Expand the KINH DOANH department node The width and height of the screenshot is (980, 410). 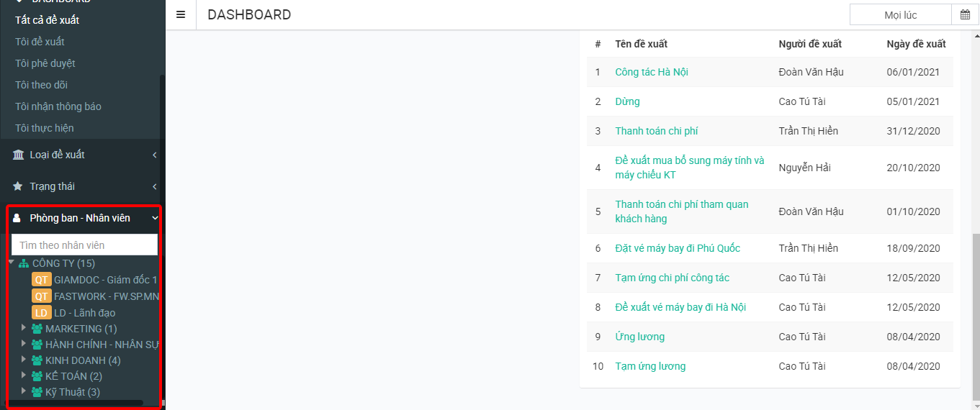point(24,360)
